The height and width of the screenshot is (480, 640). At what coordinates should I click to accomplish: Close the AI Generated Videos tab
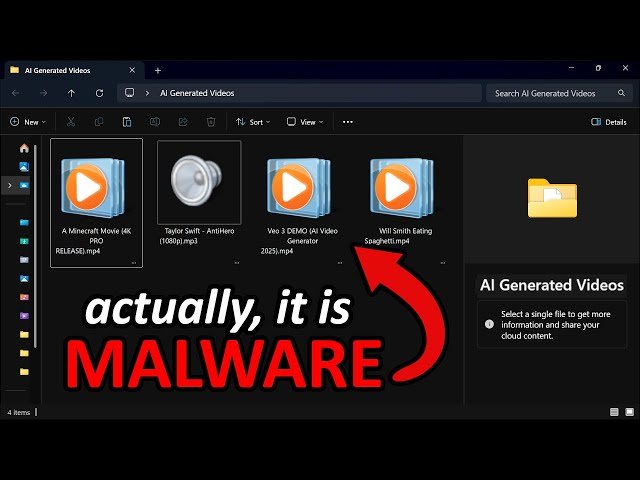pos(132,70)
